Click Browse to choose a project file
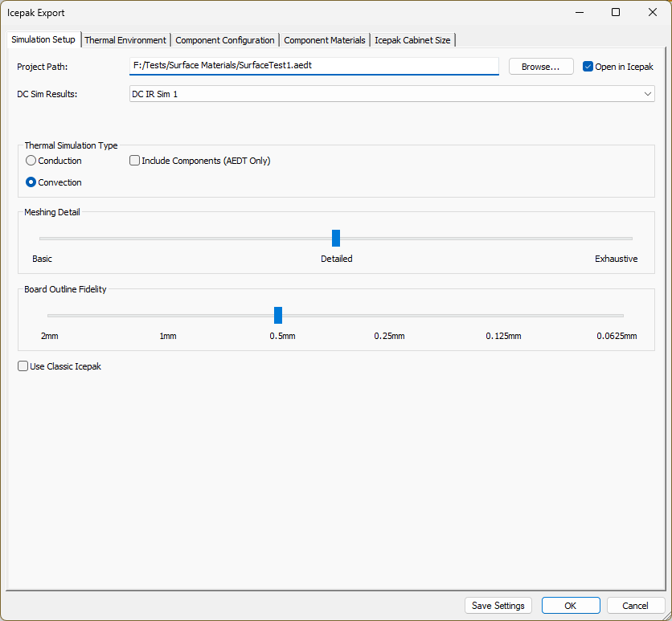Viewport: 672px width, 621px height. [541, 66]
